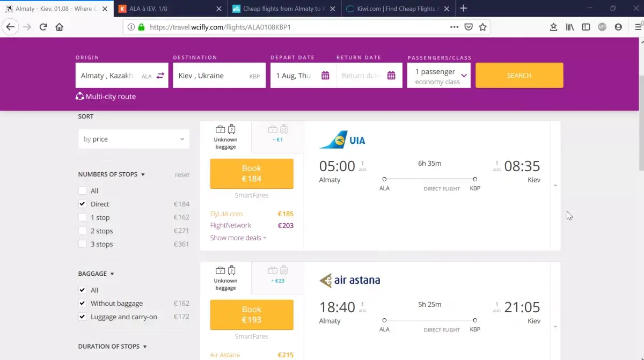Click the UIA airline logo
Screen dimensions: 644x360
[342, 140]
